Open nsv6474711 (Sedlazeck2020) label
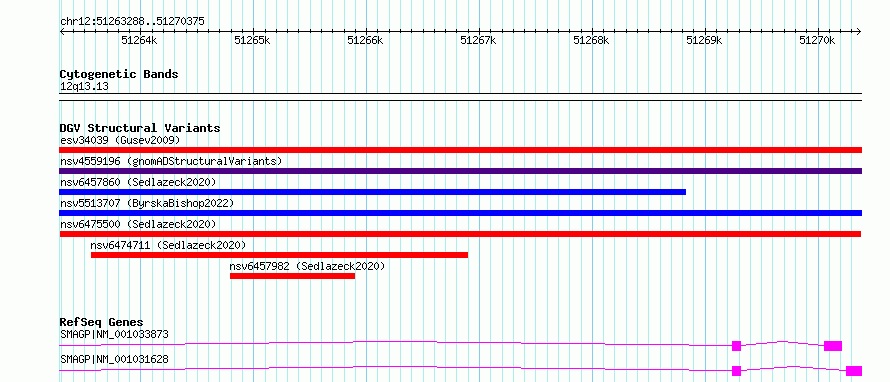The width and height of the screenshot is (890, 382). 168,245
